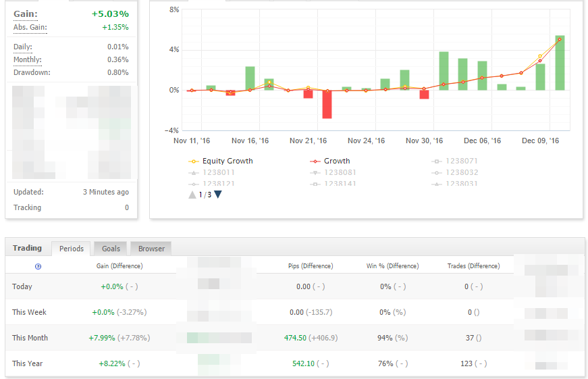Click This Year pips 542.10 value
The image size is (588, 379).
click(x=303, y=363)
